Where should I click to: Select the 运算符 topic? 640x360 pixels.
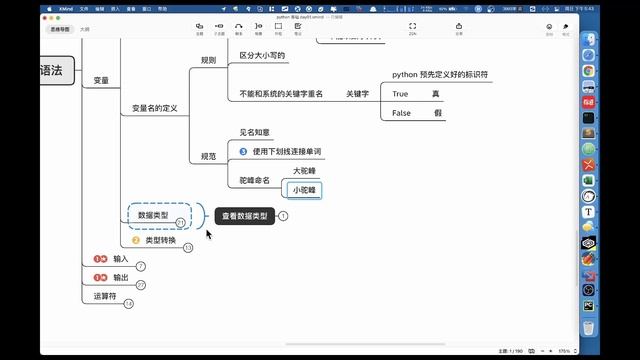pos(105,296)
